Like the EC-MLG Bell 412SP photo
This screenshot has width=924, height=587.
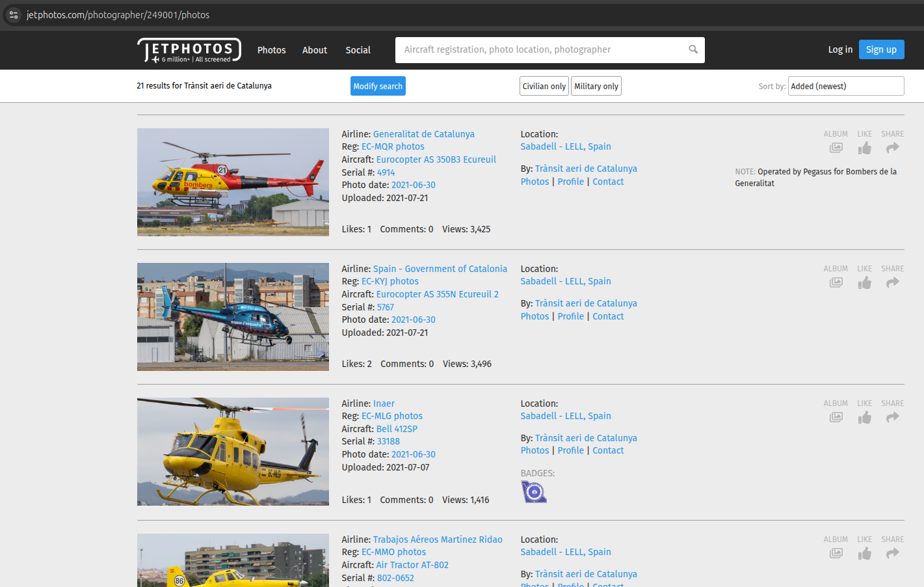pos(864,418)
